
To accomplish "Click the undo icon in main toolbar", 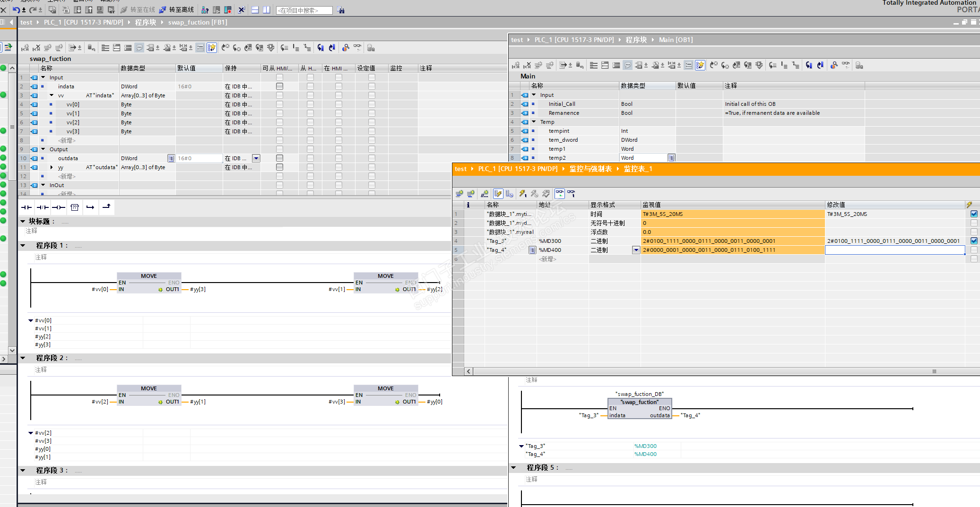I will tap(17, 9).
